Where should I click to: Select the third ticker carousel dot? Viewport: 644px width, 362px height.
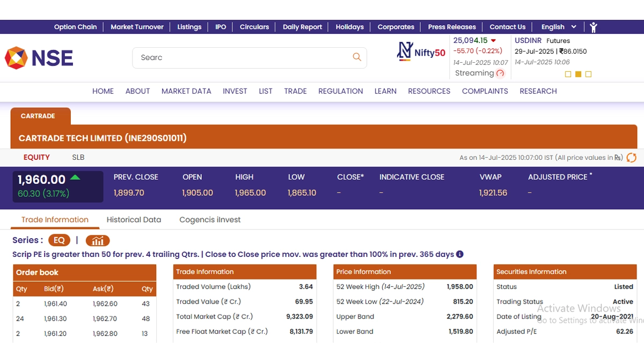pyautogui.click(x=588, y=75)
